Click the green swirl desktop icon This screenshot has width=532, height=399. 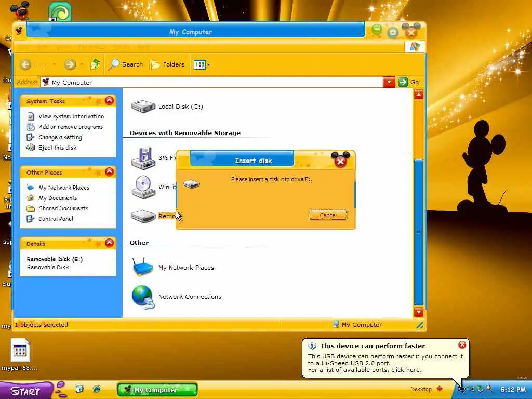pos(60,11)
